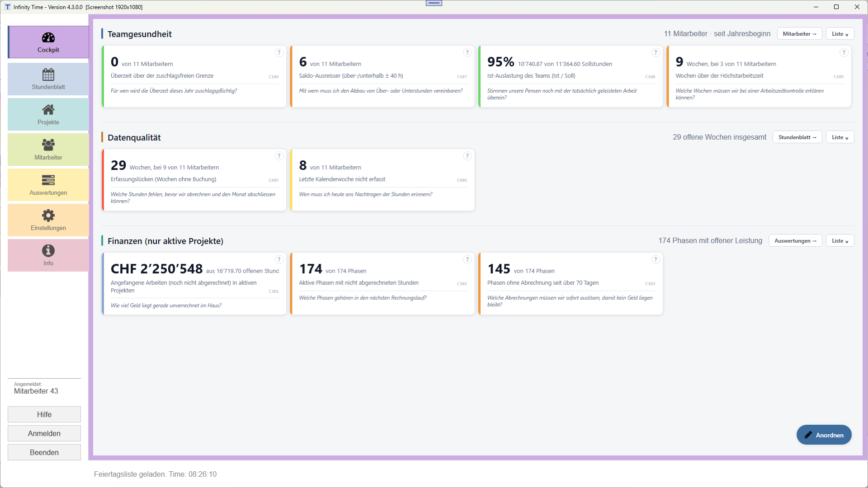Open Projekte house icon in sidebar

coord(48,110)
